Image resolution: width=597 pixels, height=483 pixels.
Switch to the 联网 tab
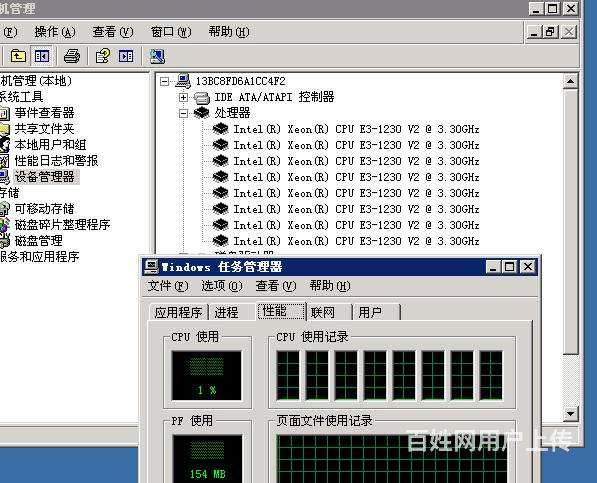pyautogui.click(x=322, y=312)
